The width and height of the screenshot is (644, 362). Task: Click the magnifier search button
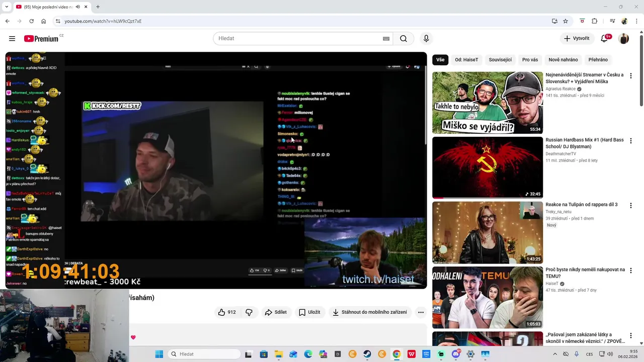click(404, 39)
